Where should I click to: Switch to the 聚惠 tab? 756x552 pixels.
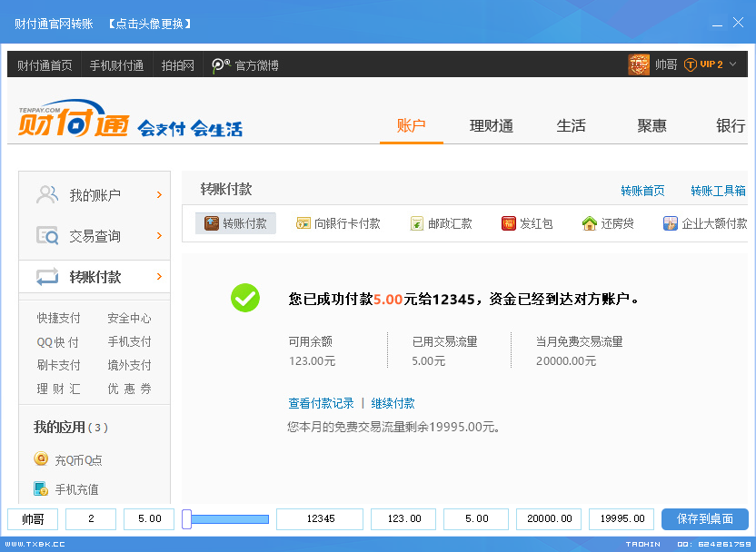click(x=652, y=125)
